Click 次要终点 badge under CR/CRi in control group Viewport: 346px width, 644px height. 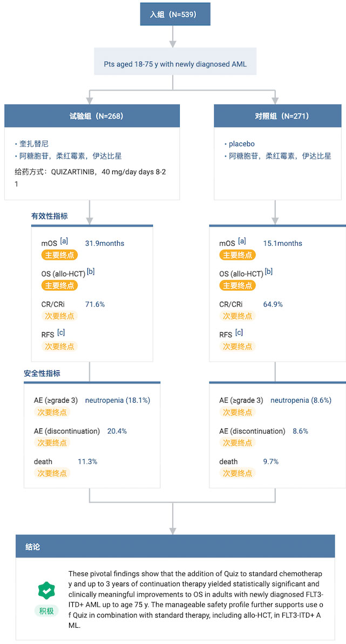(238, 316)
